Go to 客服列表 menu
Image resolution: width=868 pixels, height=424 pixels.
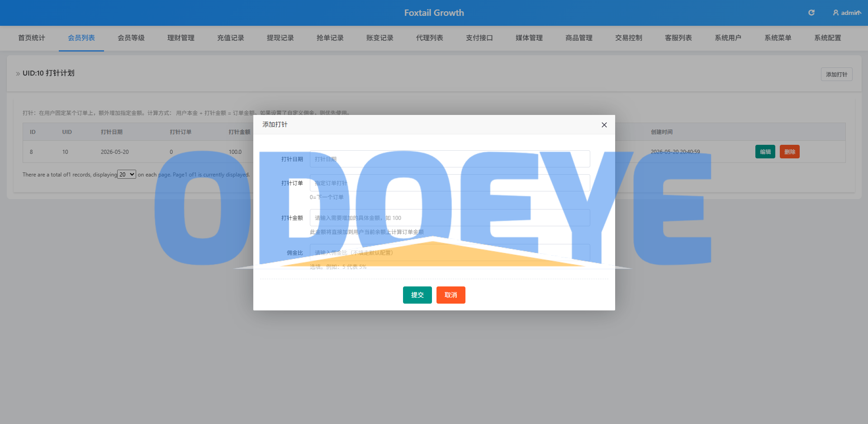point(678,38)
